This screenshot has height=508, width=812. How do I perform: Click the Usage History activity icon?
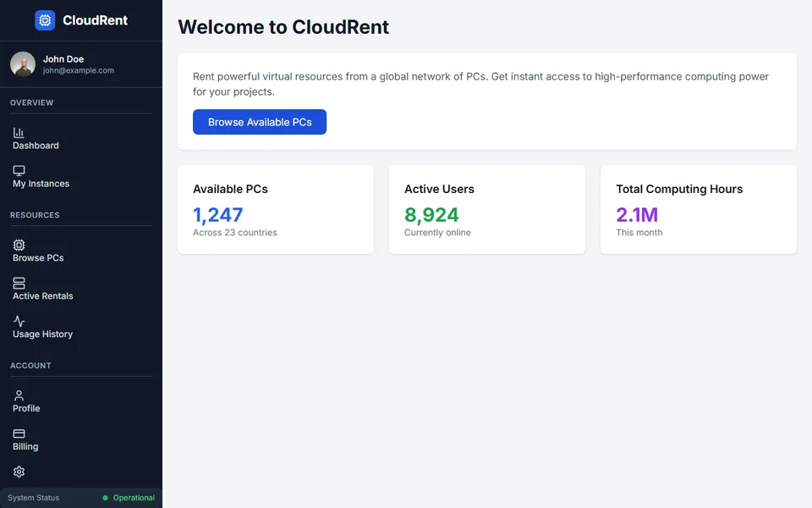pyautogui.click(x=19, y=322)
